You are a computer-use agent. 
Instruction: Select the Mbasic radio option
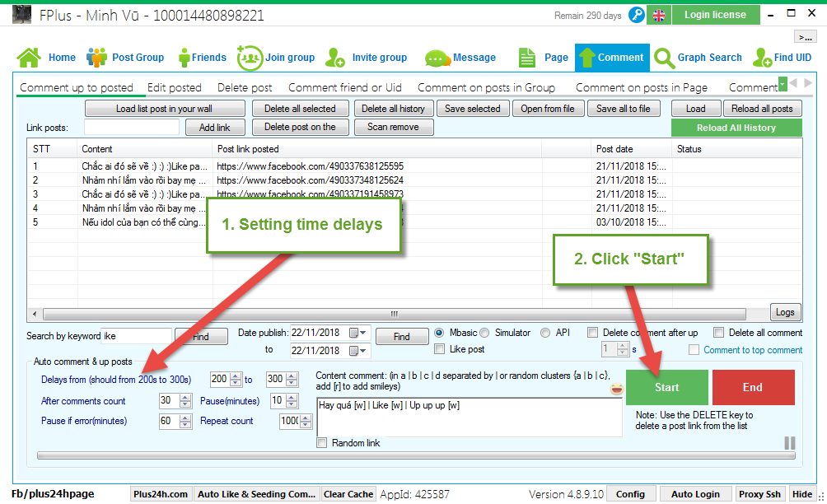pyautogui.click(x=439, y=333)
